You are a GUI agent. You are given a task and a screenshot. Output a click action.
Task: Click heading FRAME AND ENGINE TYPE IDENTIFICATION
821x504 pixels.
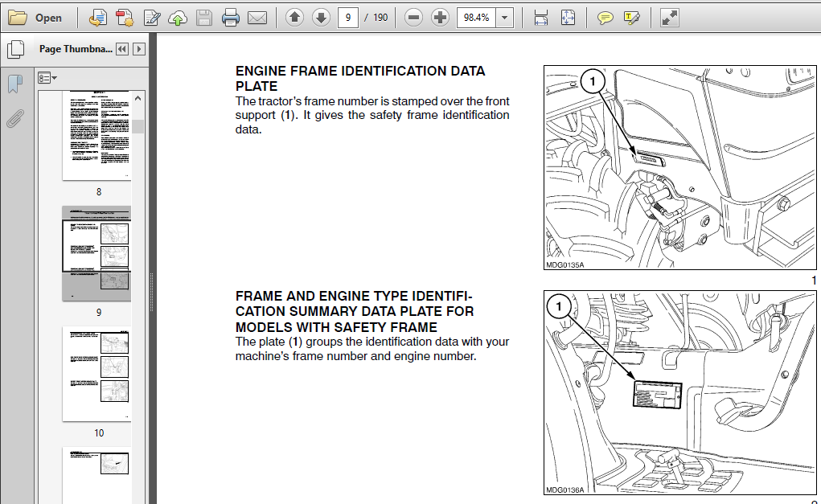(x=355, y=312)
